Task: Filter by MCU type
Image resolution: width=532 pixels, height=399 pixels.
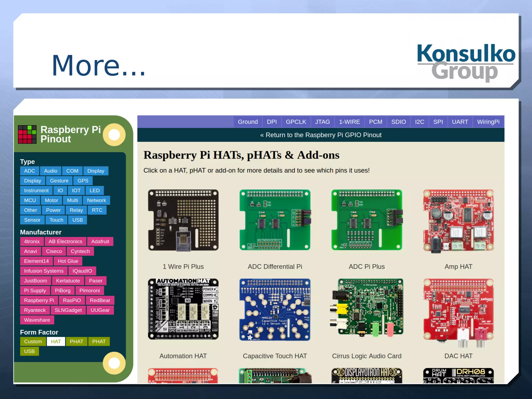Action: pos(30,201)
